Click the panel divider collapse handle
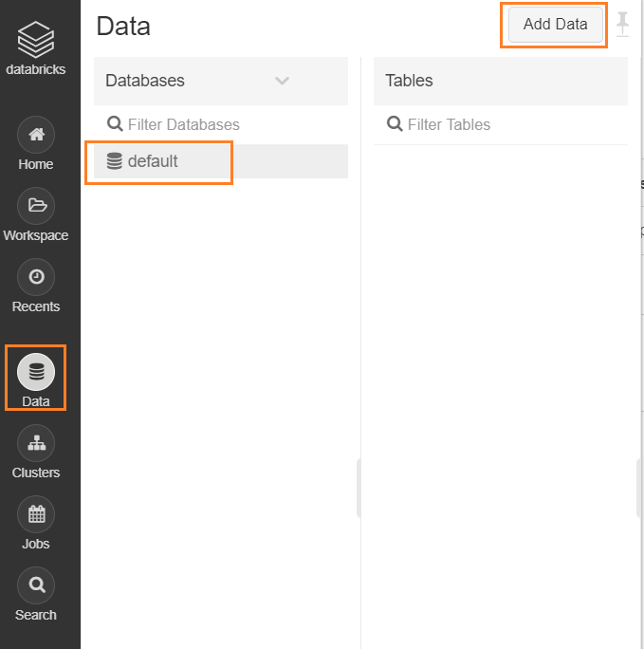Viewport: 644px width, 649px height. point(359,488)
